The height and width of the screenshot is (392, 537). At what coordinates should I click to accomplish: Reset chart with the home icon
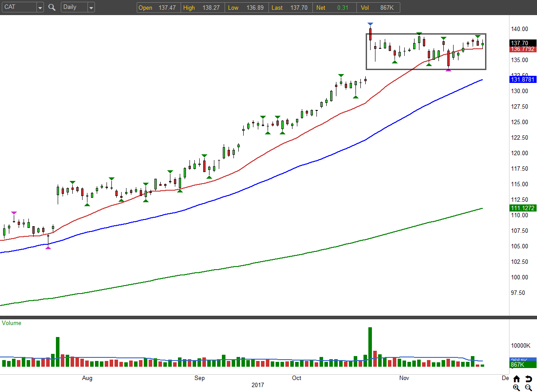[517, 379]
